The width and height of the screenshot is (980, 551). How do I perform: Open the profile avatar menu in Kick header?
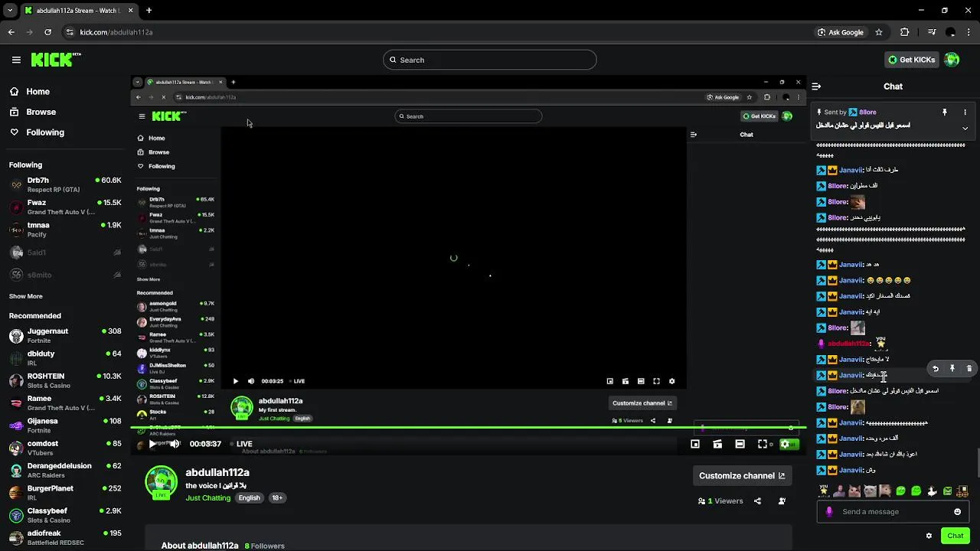(x=952, y=60)
